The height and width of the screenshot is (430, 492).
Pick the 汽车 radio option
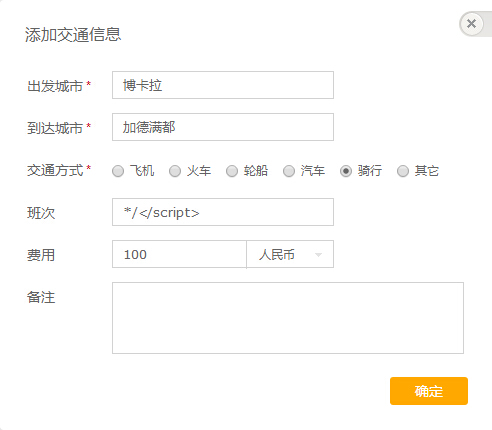(x=289, y=171)
